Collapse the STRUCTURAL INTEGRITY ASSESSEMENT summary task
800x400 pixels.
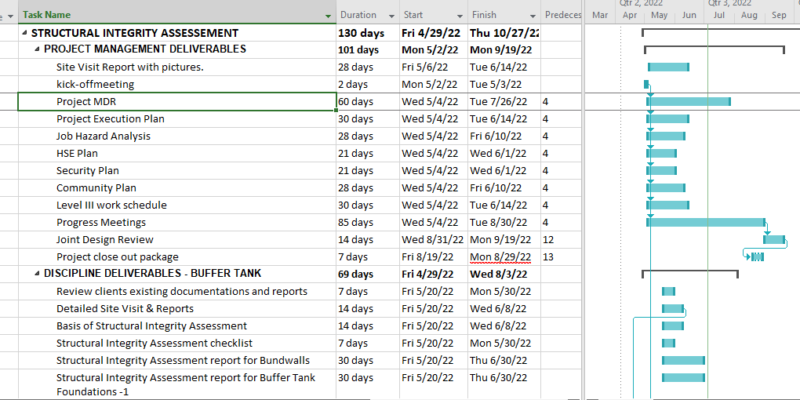23,33
